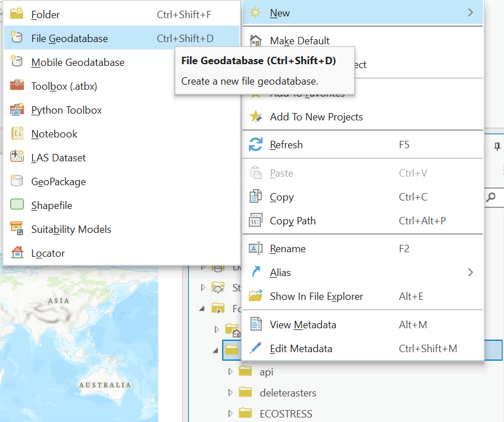Choose Copy Path from context menu
Viewport: 504px width, 422px height.
point(293,221)
